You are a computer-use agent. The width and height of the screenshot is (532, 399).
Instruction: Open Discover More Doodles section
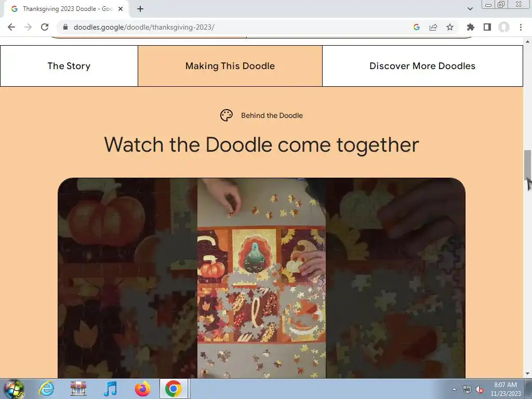coord(422,66)
